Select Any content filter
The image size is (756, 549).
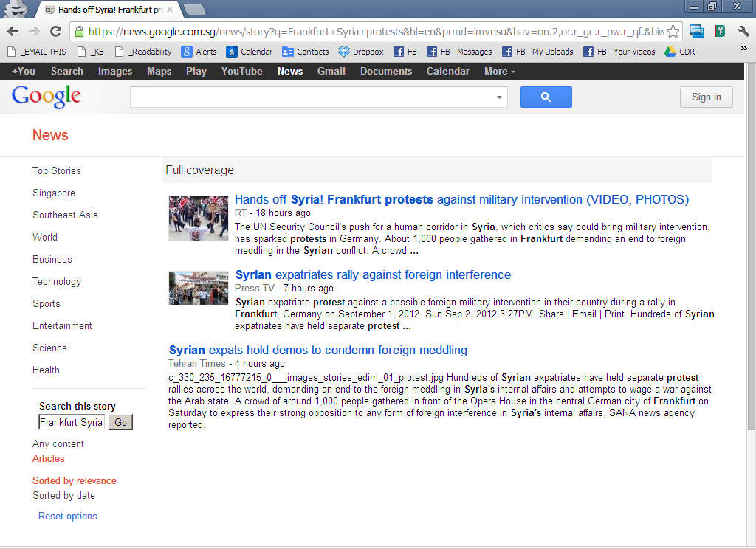[x=58, y=444]
